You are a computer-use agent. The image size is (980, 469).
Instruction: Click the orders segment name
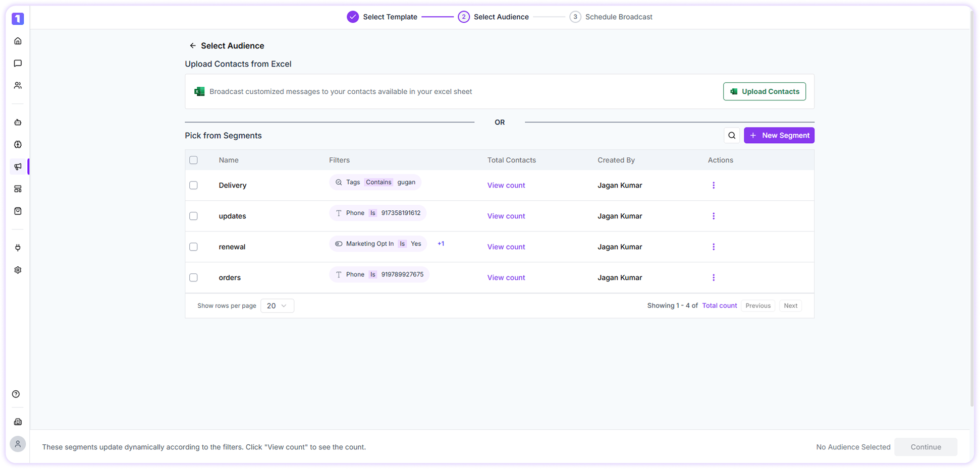(230, 277)
